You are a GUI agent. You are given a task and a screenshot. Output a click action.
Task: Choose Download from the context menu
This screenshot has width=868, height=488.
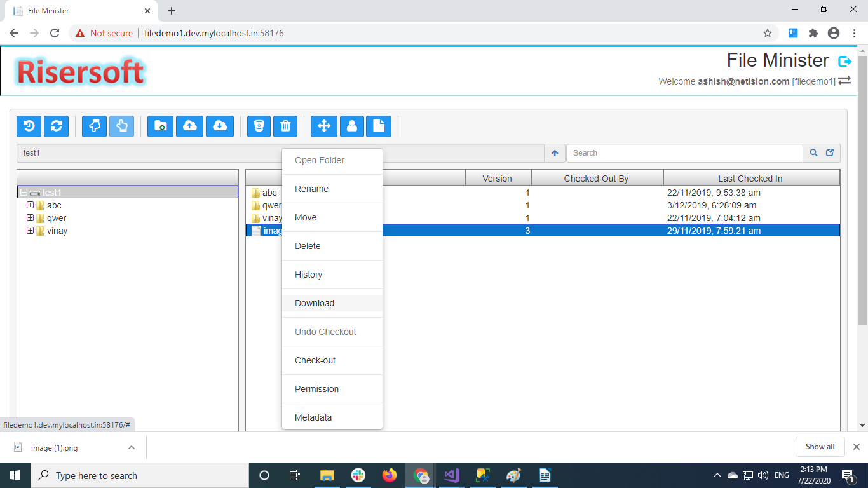coord(315,303)
